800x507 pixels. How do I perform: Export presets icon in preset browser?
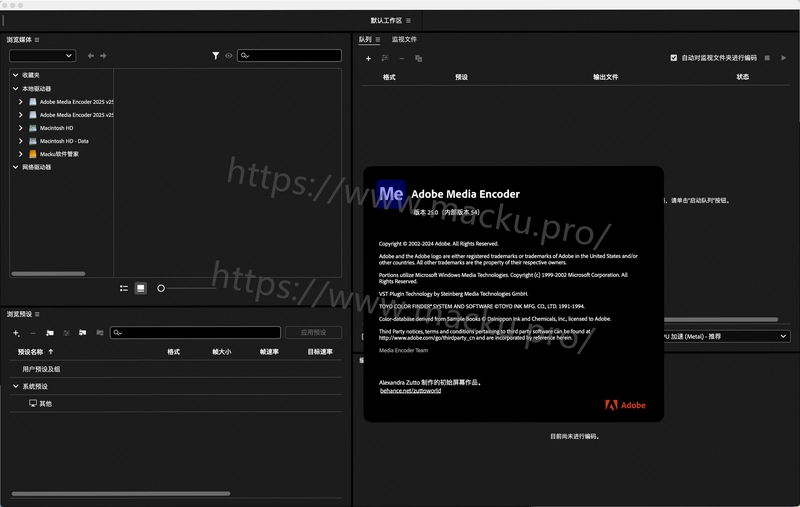click(99, 333)
